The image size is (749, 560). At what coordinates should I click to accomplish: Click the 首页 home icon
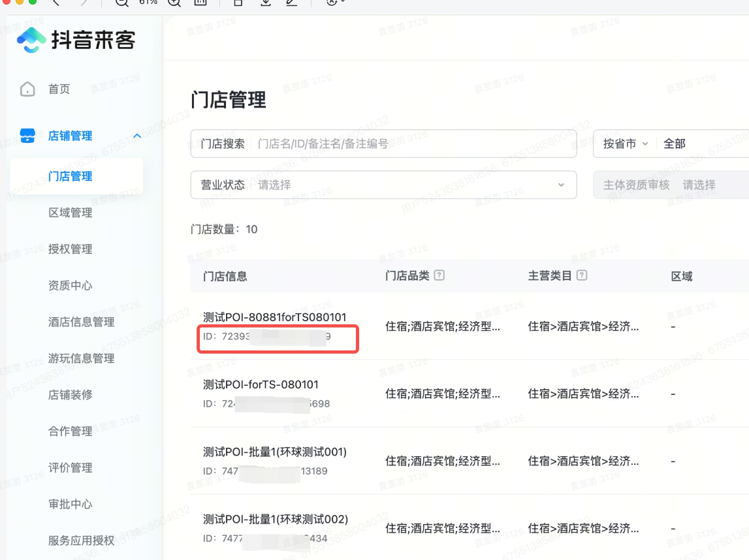point(27,89)
